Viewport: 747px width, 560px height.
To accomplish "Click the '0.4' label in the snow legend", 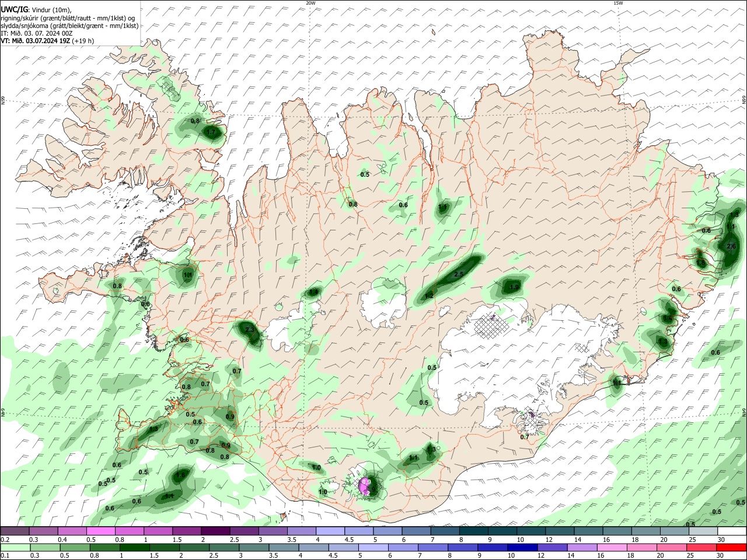I will (62, 540).
